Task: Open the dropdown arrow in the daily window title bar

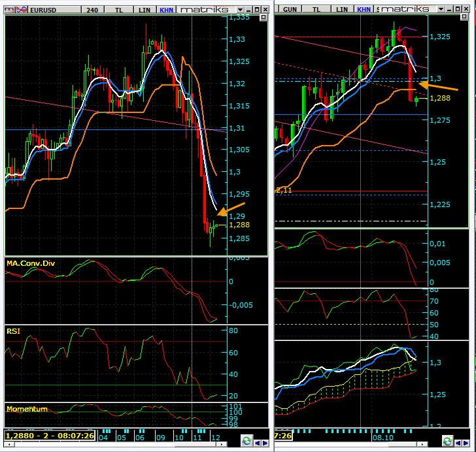Action: 441,9
